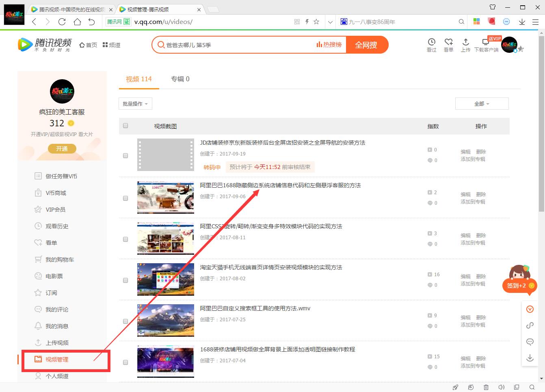Screen dimensions: 545x392
Task: Open the page QR code icon
Action: 297,22
